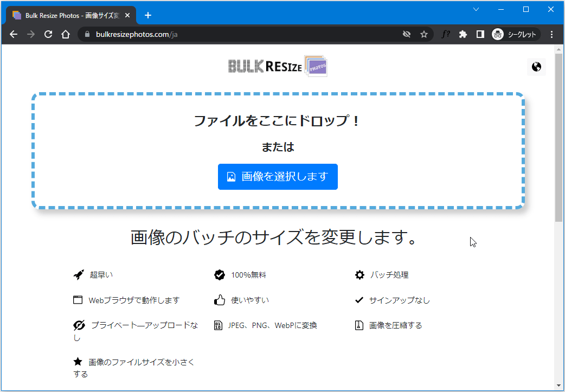The width and height of the screenshot is (565, 392).
Task: Open the extensions puzzle-piece icon
Action: coord(463,35)
